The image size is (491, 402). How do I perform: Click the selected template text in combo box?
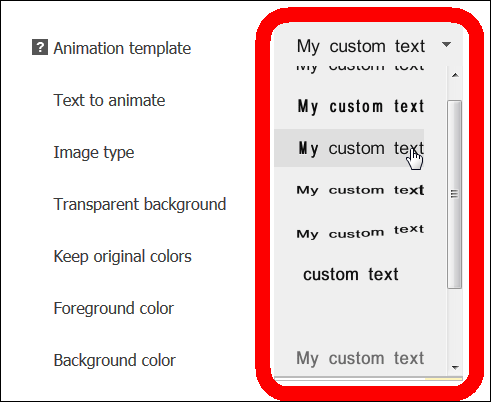pyautogui.click(x=361, y=46)
